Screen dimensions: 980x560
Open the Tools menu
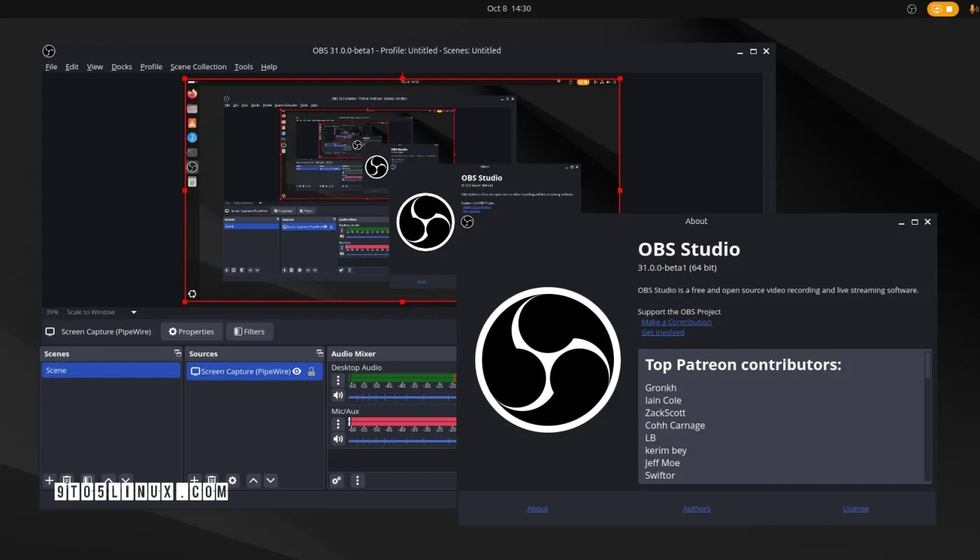tap(244, 66)
